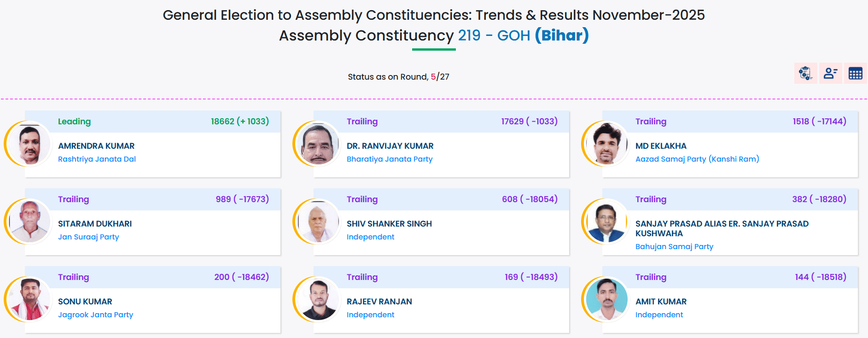Click MD Eklakha's candidate photo
This screenshot has height=338, width=868.
[x=607, y=144]
